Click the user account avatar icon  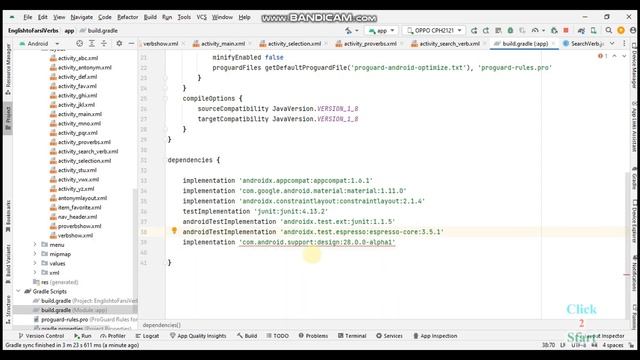click(633, 31)
